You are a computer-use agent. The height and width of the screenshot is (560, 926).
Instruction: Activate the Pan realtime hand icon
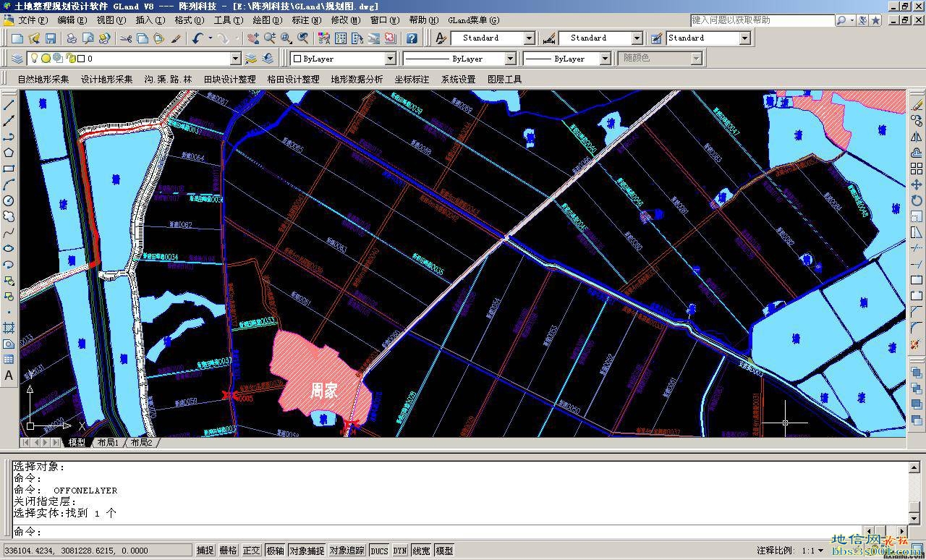click(252, 38)
